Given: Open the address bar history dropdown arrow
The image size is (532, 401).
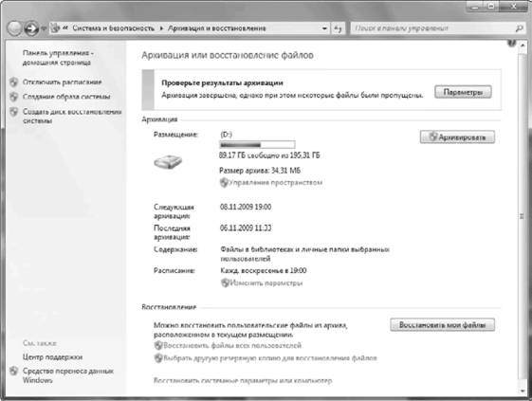Looking at the screenshot, I should pos(324,28).
